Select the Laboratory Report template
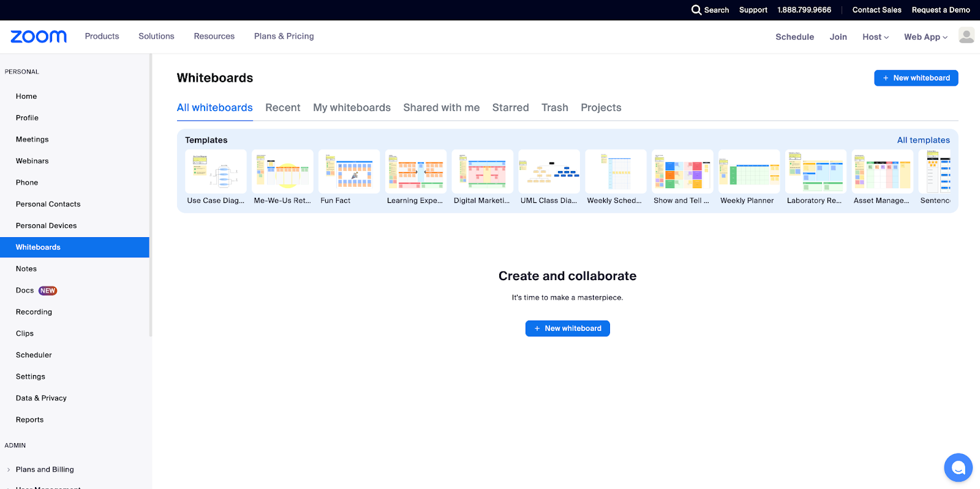 pyautogui.click(x=816, y=178)
